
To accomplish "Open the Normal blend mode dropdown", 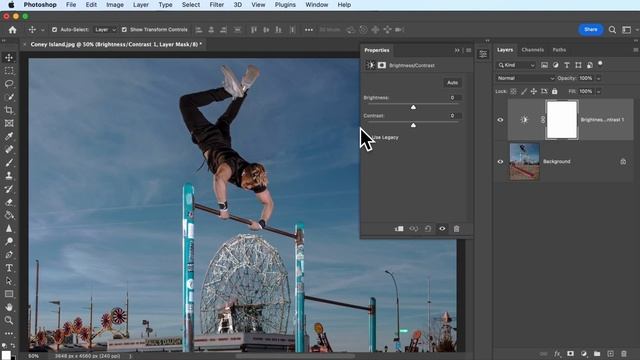I will pos(525,78).
